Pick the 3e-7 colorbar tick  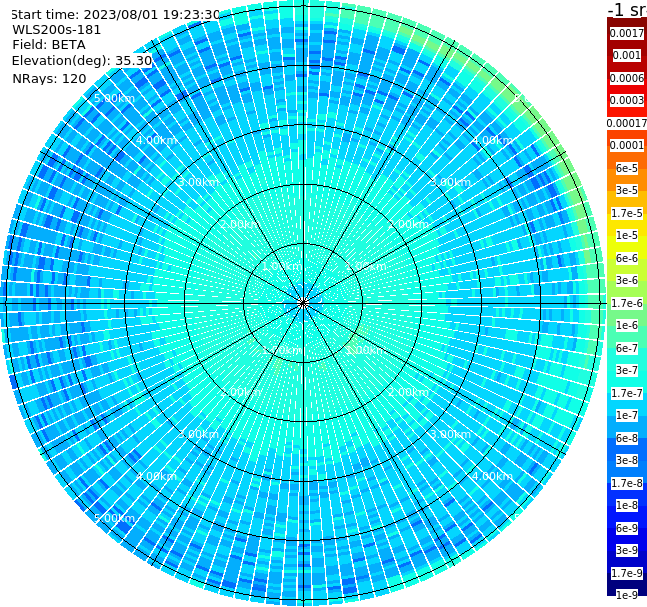(627, 370)
